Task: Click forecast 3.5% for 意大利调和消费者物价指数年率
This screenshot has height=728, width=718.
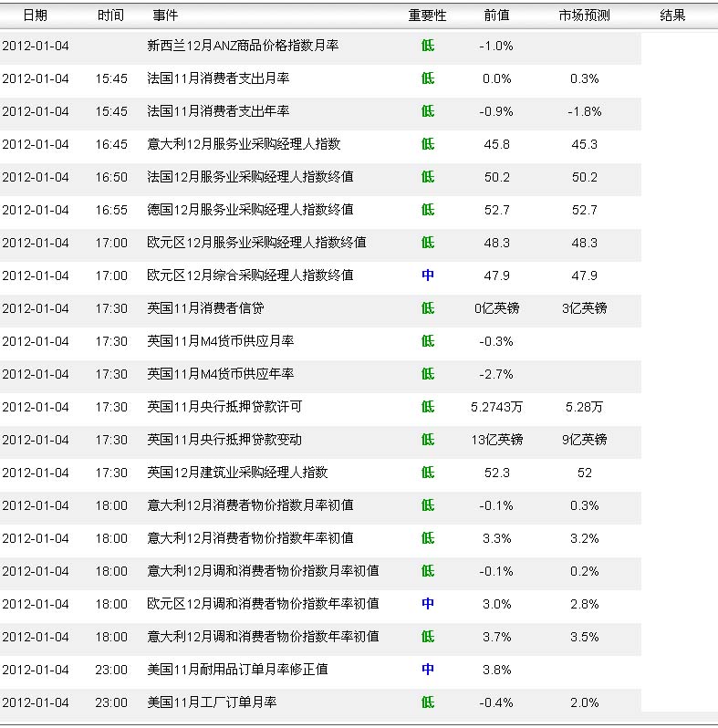Action: coord(584,637)
